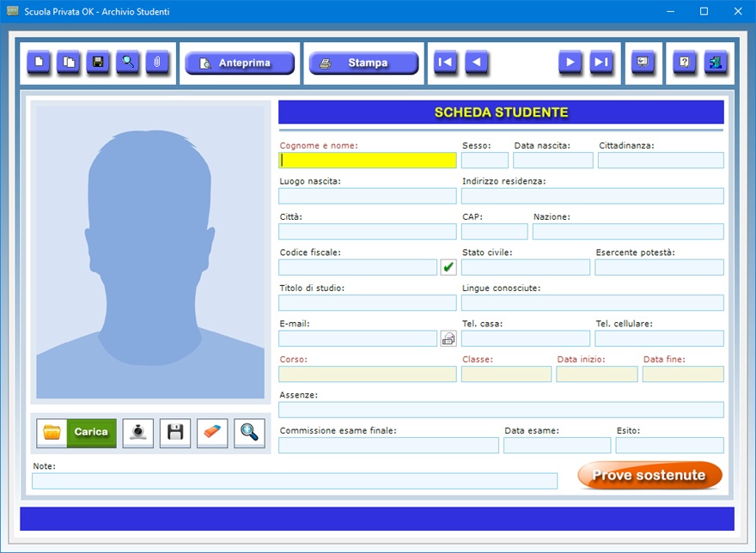This screenshot has width=756, height=553.
Task: Go to the previous record
Action: pyautogui.click(x=476, y=62)
